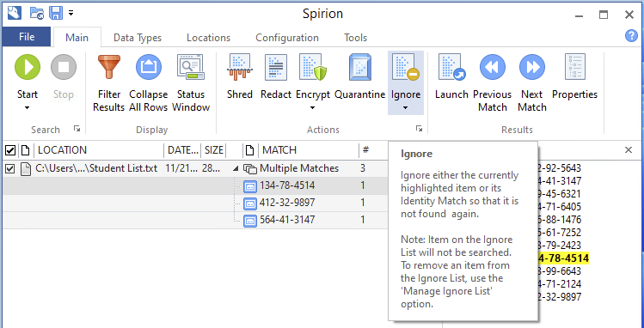Open the File menu
This screenshot has height=328, width=644.
coord(27,37)
